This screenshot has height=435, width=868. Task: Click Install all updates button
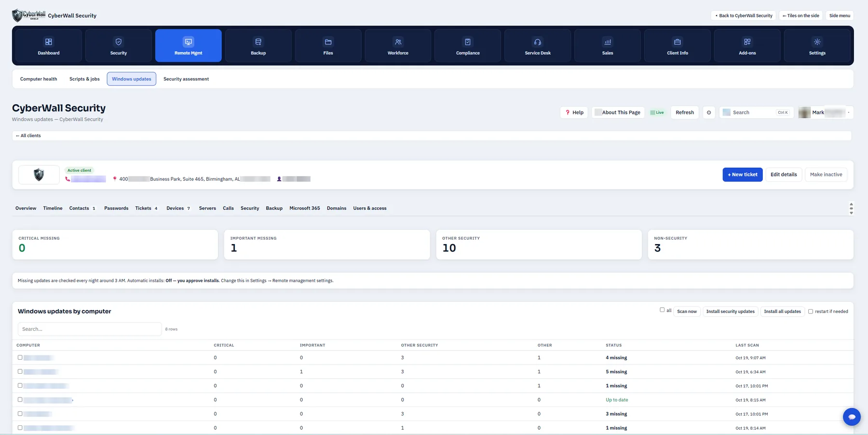[782, 312]
